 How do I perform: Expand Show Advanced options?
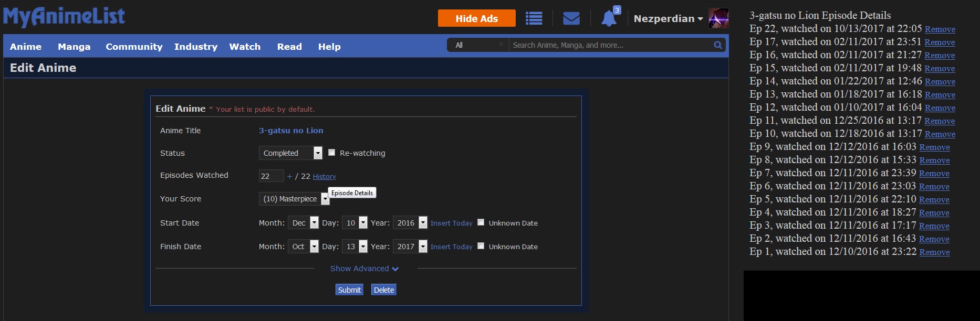tap(364, 269)
